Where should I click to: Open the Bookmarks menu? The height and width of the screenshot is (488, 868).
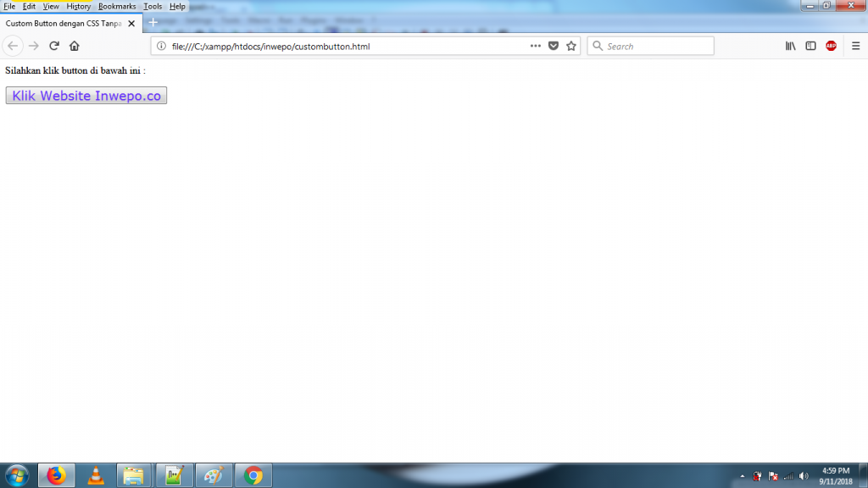pos(117,6)
